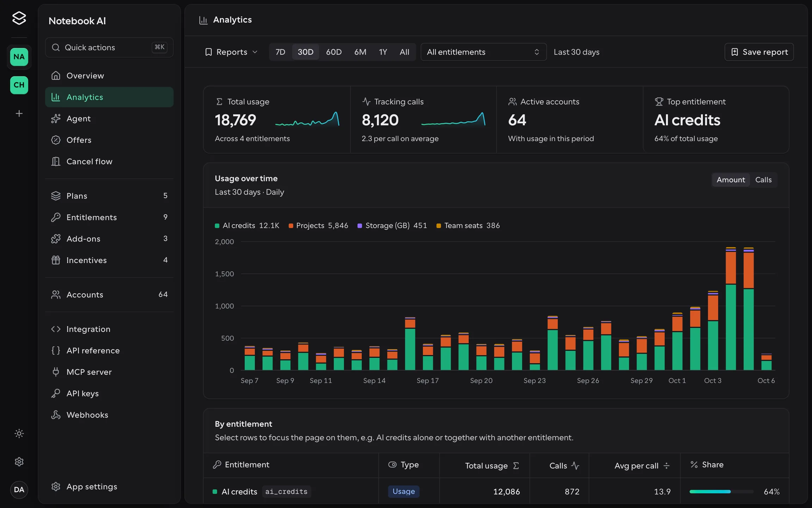Image resolution: width=812 pixels, height=508 pixels.
Task: Open settings gear in the left rail
Action: click(x=19, y=461)
